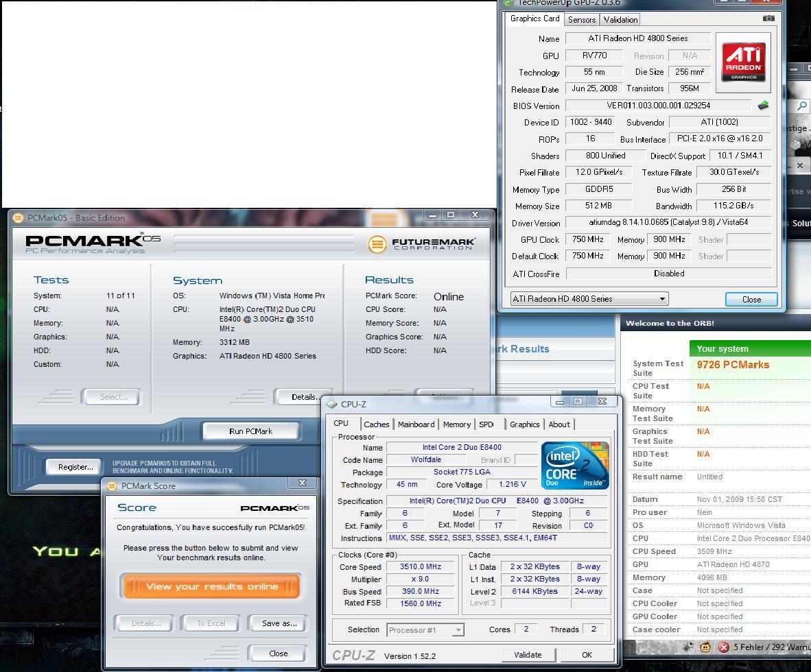Screen dimensions: 811x672
Task: Open the Graphics tab in CPU-Z
Action: click(x=524, y=424)
